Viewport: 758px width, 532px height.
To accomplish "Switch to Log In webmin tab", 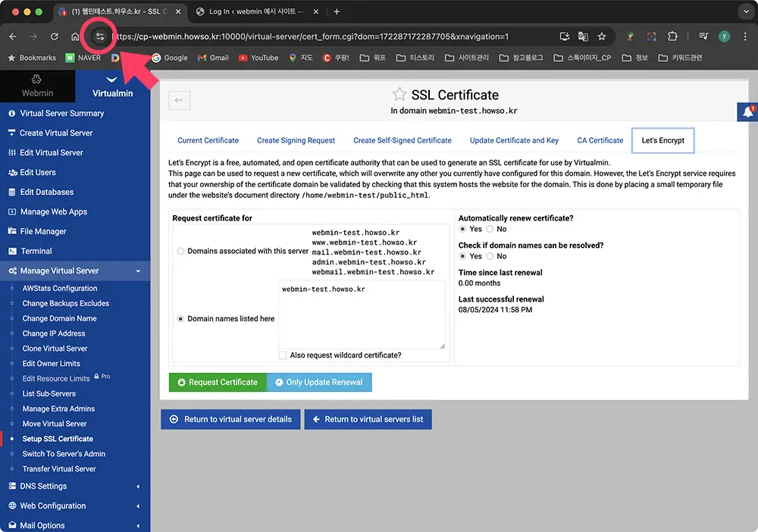I will [x=255, y=11].
